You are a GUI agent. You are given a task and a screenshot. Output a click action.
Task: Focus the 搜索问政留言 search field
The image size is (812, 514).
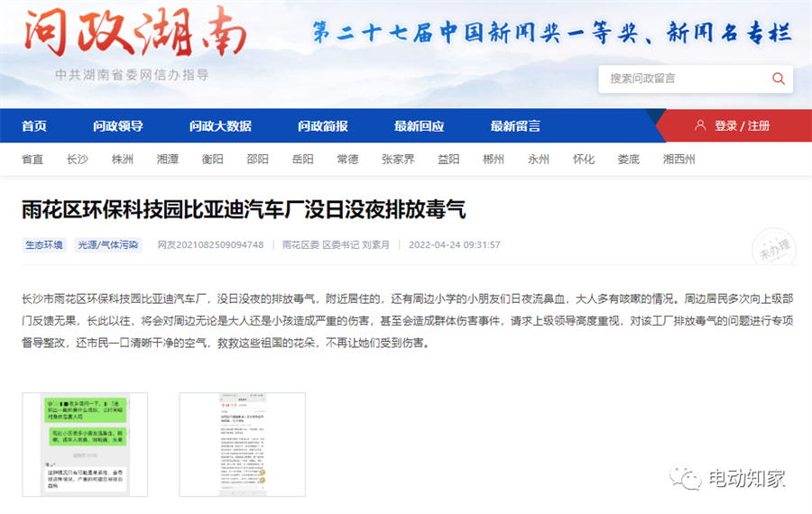click(x=696, y=78)
